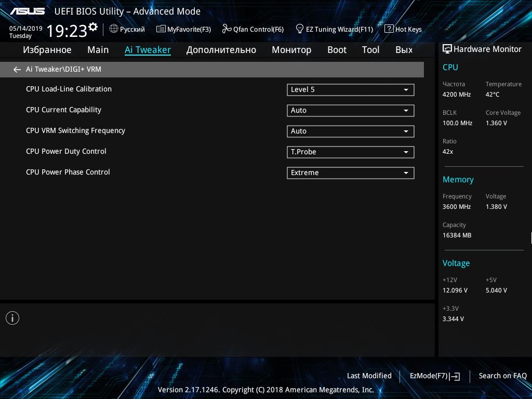Click BCLK value 100.0 MHz
This screenshot has height=399, width=532.
pyautogui.click(x=457, y=123)
